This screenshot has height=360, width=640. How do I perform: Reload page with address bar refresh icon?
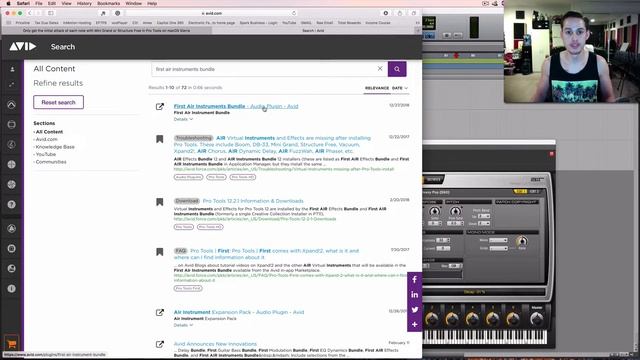pos(293,13)
